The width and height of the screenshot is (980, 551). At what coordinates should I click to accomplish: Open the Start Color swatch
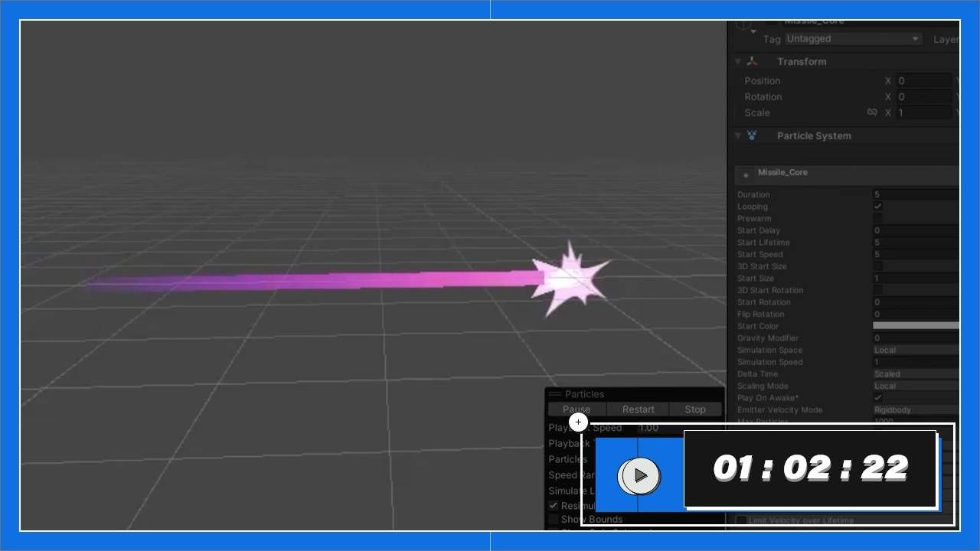pos(916,326)
